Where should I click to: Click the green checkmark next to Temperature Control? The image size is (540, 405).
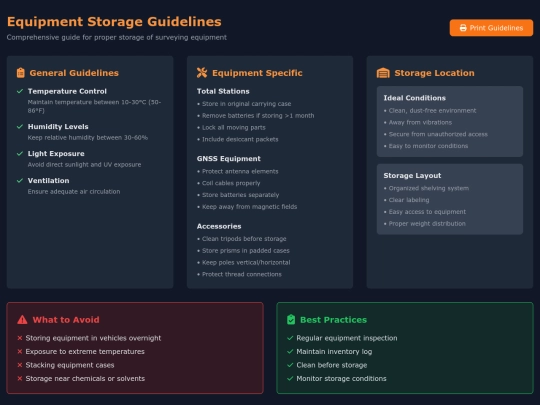[x=20, y=91]
